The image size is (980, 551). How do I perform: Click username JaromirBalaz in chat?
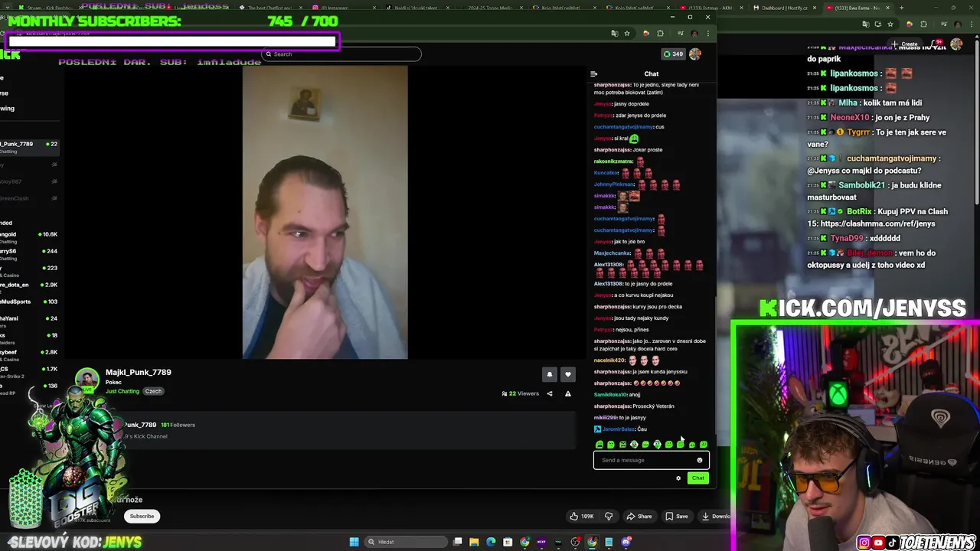click(x=620, y=429)
